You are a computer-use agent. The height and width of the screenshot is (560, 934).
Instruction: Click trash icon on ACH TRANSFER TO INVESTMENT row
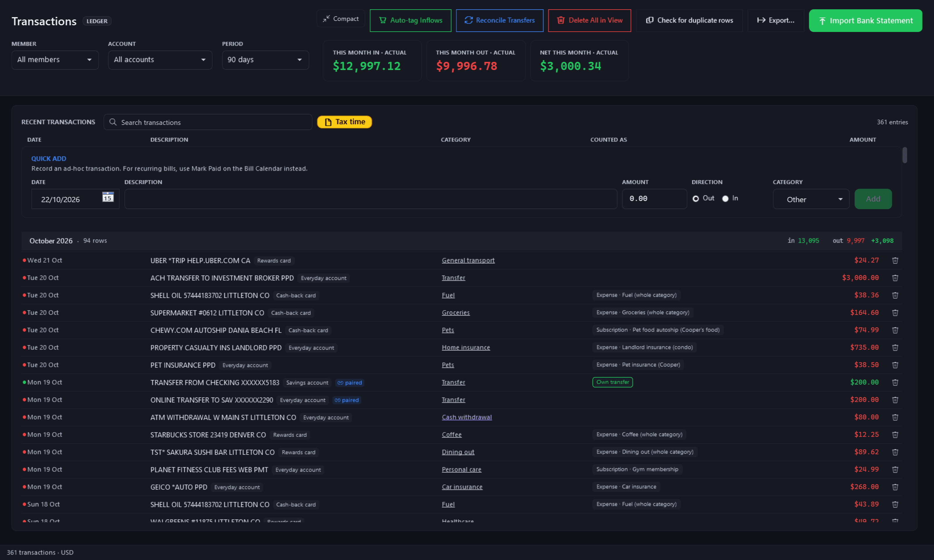click(895, 278)
